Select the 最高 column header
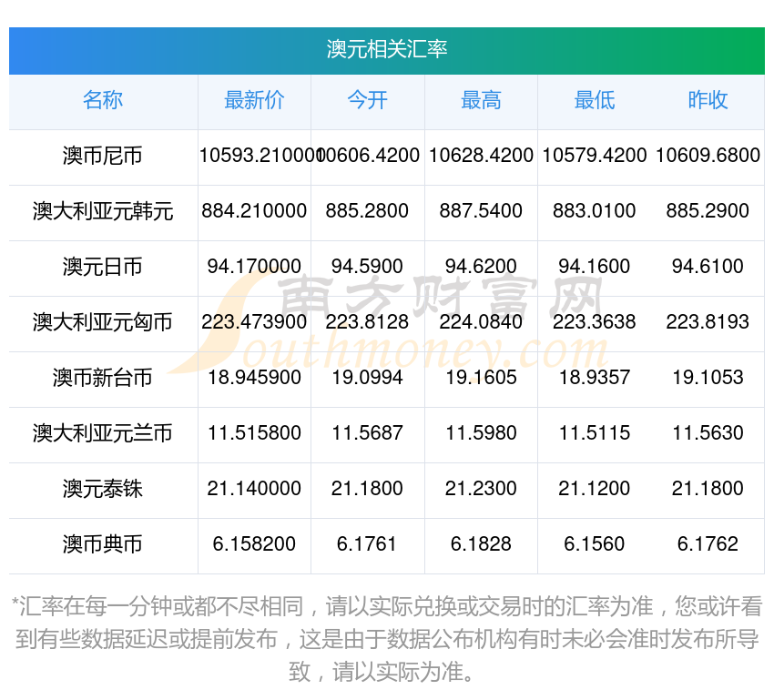 pos(481,100)
